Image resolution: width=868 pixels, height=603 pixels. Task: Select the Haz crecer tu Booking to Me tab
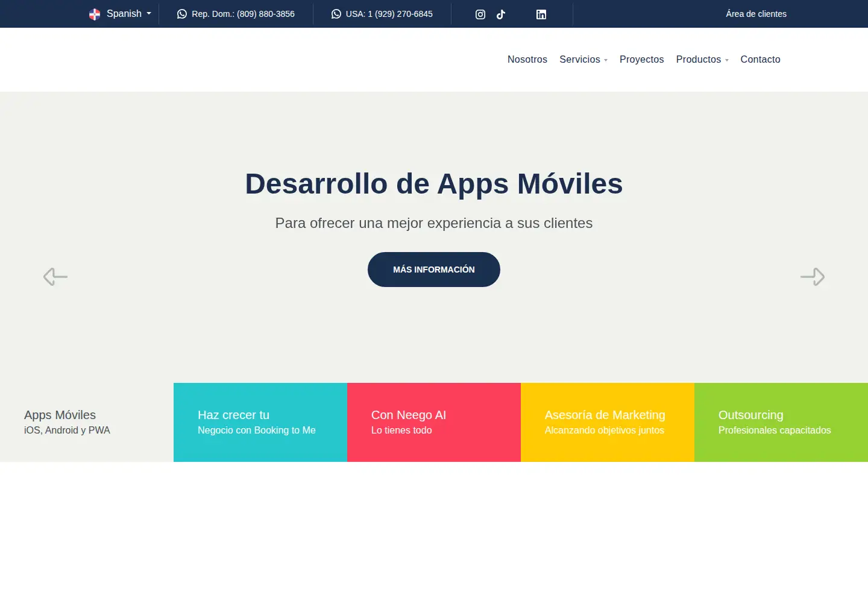[260, 422]
